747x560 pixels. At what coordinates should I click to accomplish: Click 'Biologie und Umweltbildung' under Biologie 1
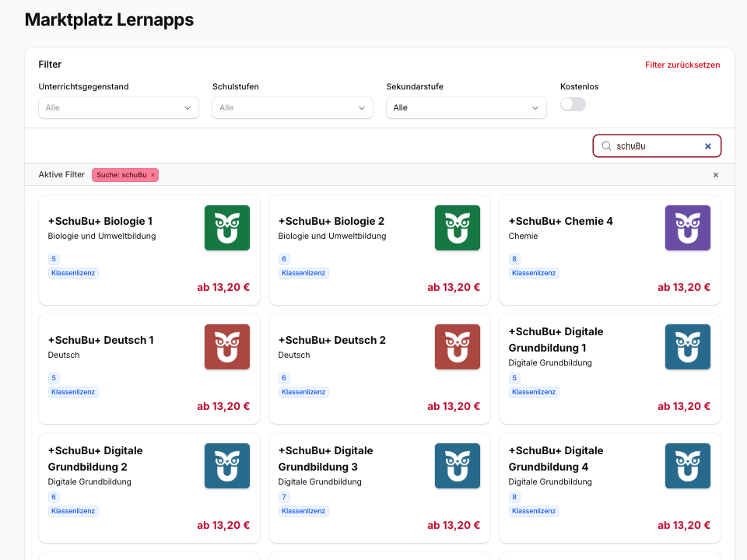pos(102,236)
